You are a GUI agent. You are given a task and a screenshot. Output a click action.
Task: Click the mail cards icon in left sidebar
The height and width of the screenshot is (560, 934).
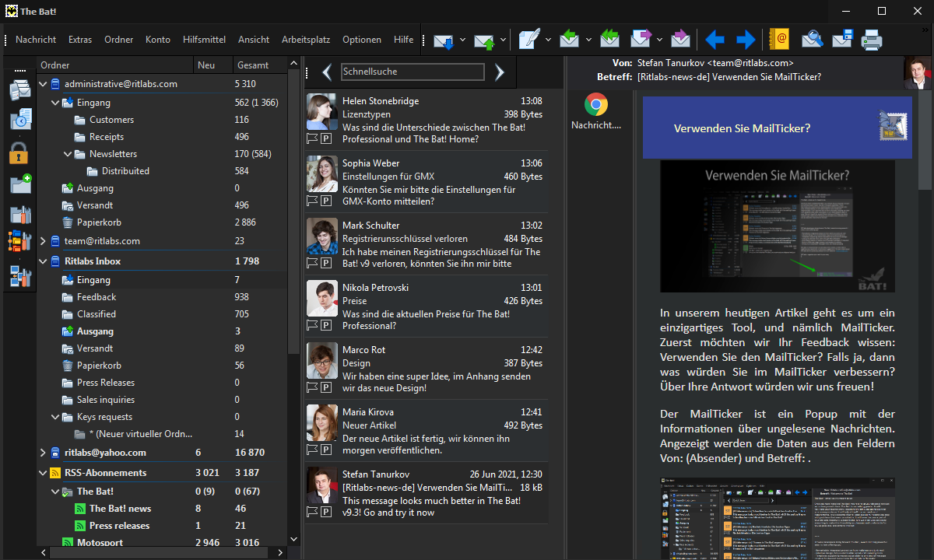19,91
